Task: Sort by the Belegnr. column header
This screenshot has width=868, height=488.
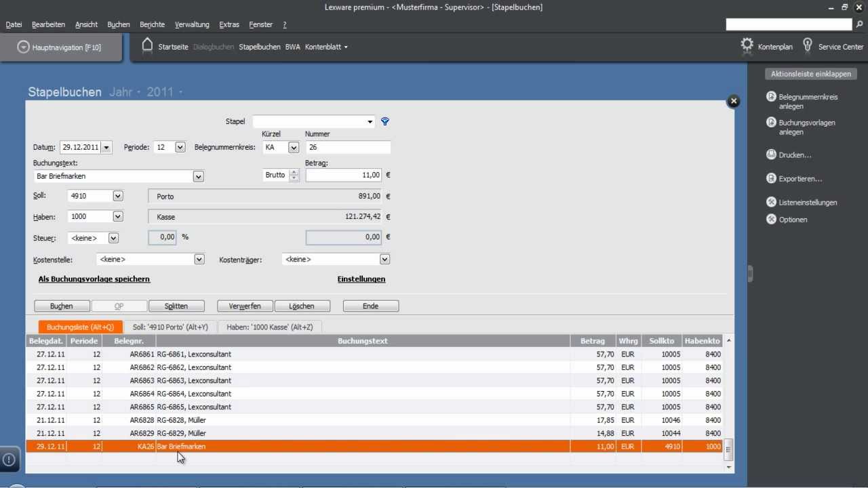Action: click(128, 341)
